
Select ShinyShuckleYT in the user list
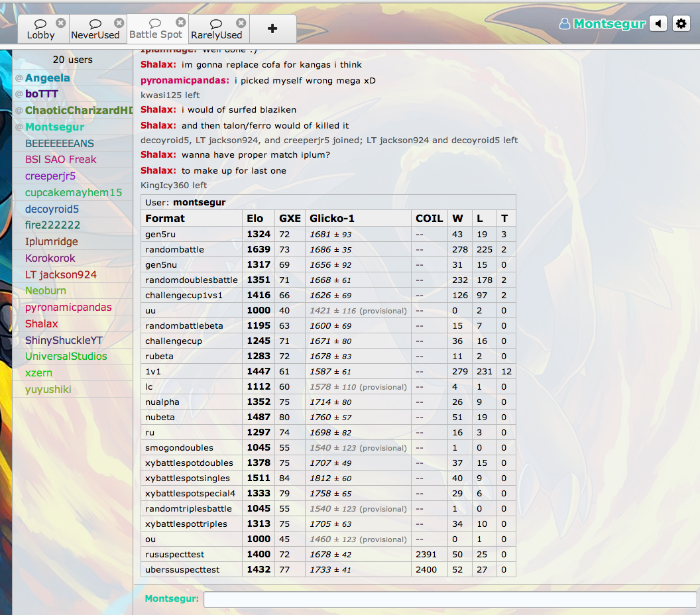(73, 340)
